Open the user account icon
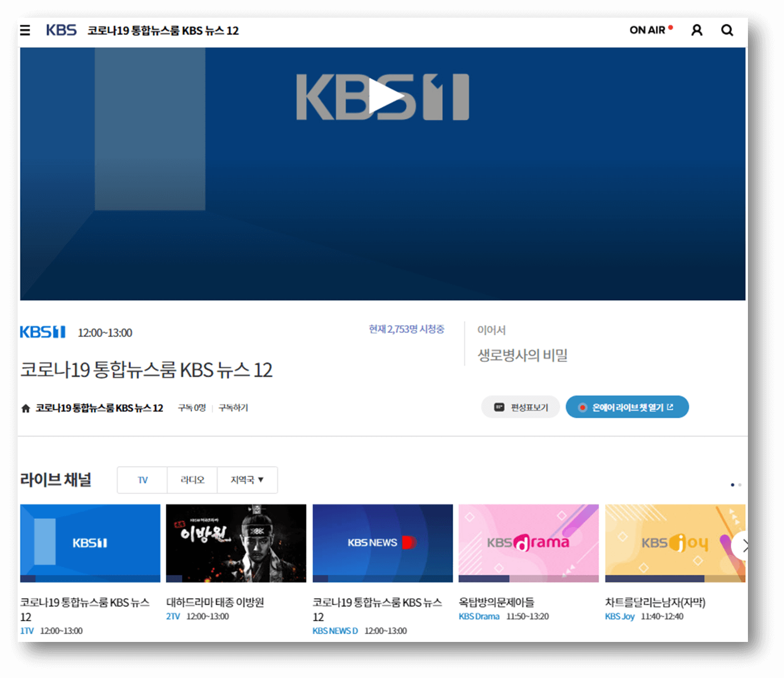The width and height of the screenshot is (784, 678). [697, 30]
